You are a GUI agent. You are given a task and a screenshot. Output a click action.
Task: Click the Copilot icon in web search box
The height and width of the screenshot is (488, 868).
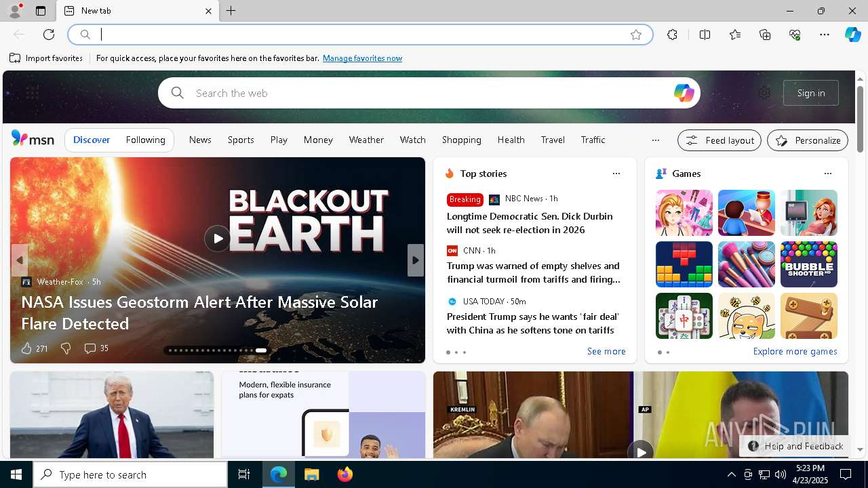pos(684,93)
